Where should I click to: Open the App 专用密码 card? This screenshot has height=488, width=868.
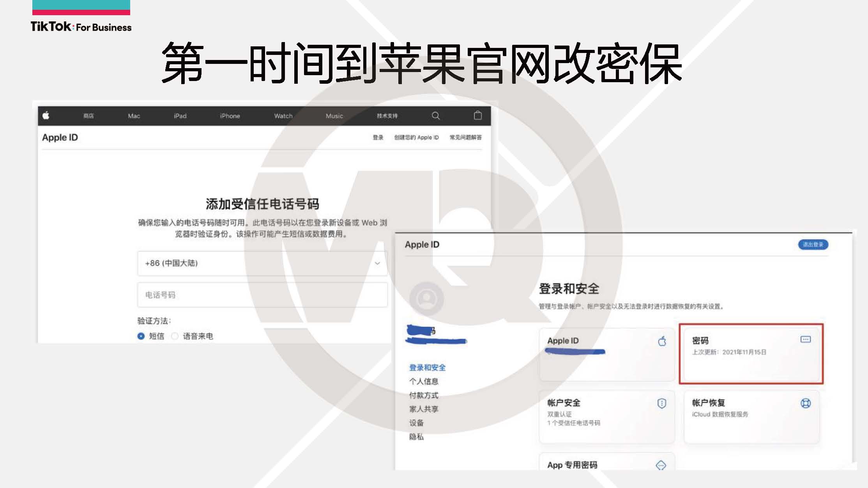tap(607, 462)
